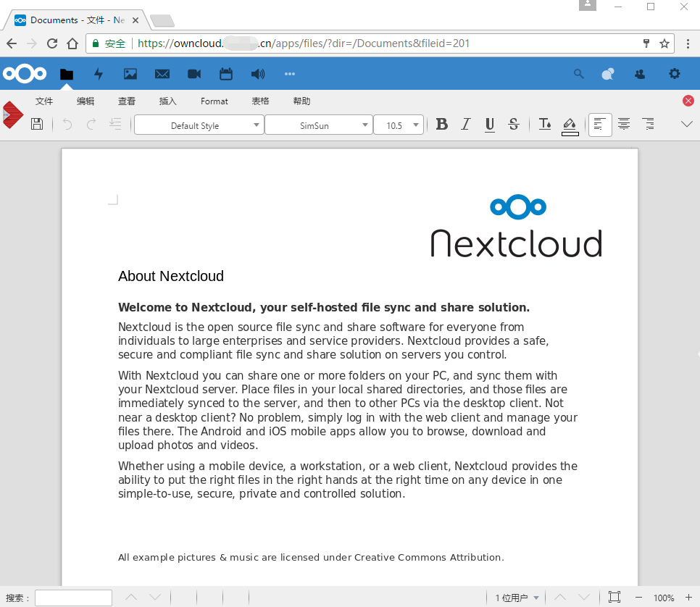
Task: Switch to the 插入 menu
Action: tap(167, 101)
